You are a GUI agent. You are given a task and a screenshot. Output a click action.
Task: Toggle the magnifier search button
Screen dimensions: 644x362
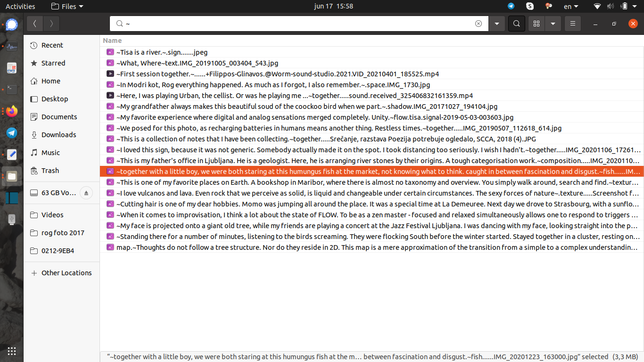coord(516,24)
